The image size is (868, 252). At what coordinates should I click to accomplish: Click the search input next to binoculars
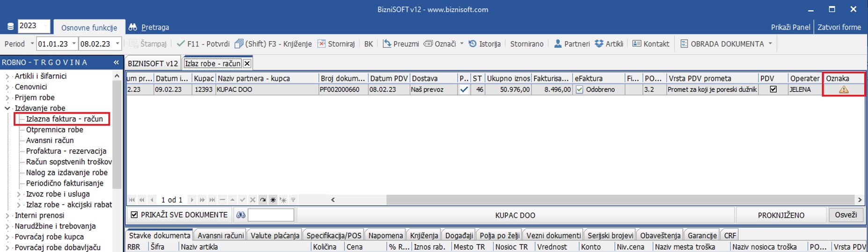coord(271,215)
